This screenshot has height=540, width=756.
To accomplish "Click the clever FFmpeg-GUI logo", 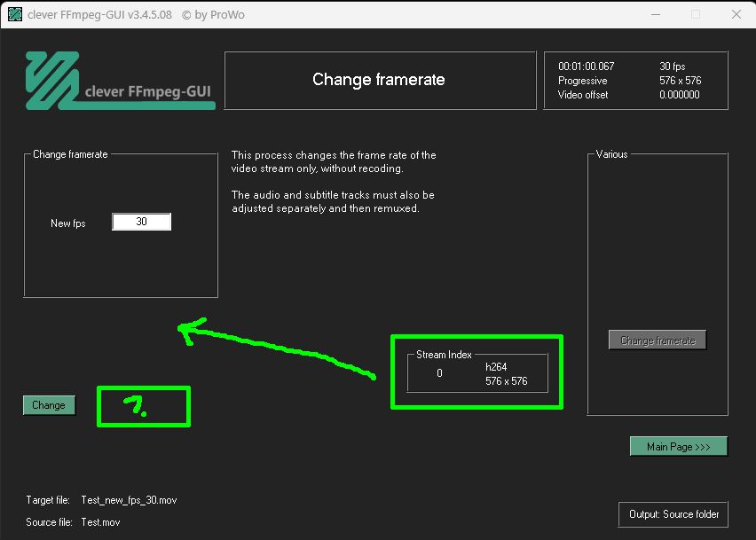I will 120,81.
